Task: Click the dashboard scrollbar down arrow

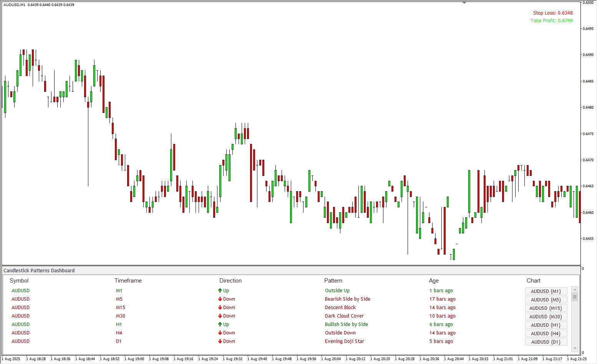Action: pos(575,348)
